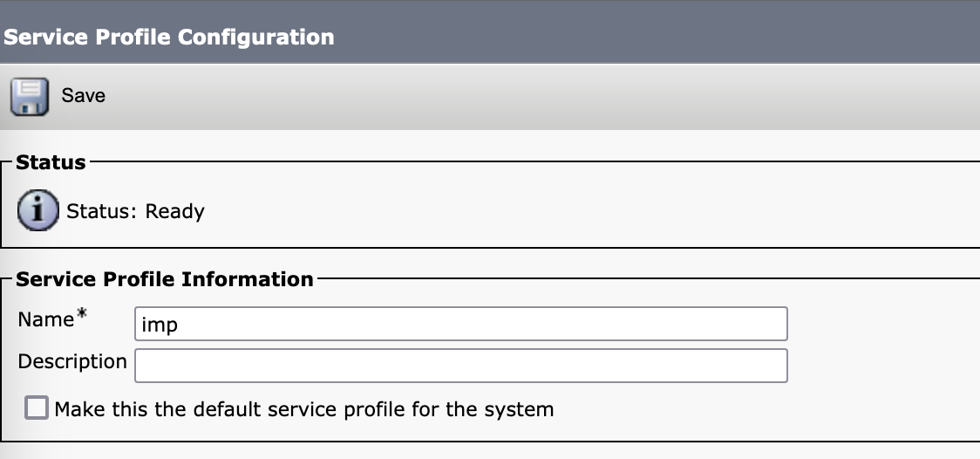The height and width of the screenshot is (459, 980).
Task: Click the Status information icon
Action: coord(37,212)
